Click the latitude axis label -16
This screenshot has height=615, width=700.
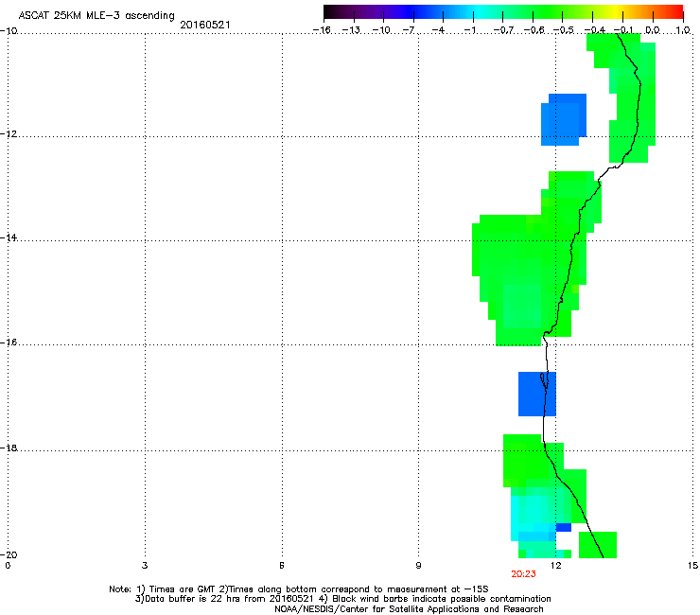click(9, 343)
